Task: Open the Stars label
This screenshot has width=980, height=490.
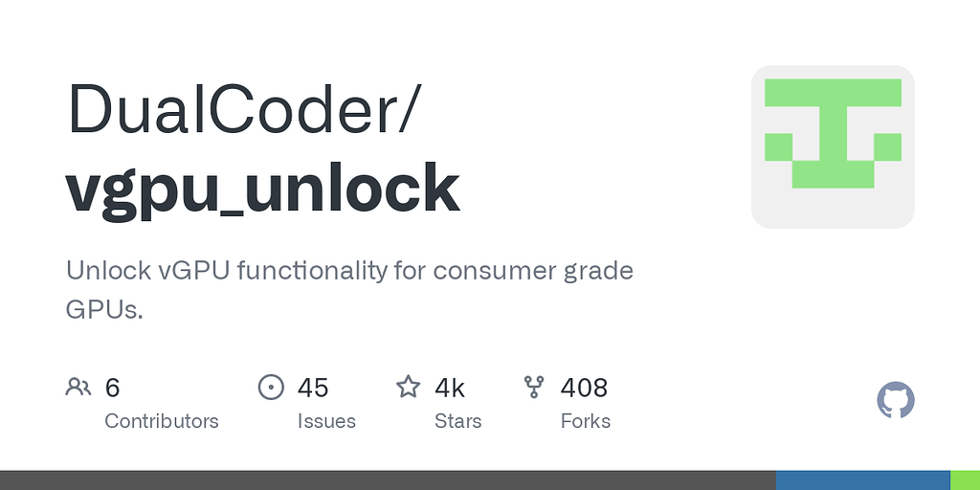Action: point(458,421)
